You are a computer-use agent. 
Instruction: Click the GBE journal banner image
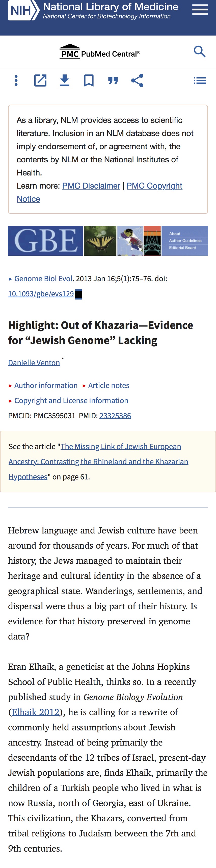pos(108,241)
